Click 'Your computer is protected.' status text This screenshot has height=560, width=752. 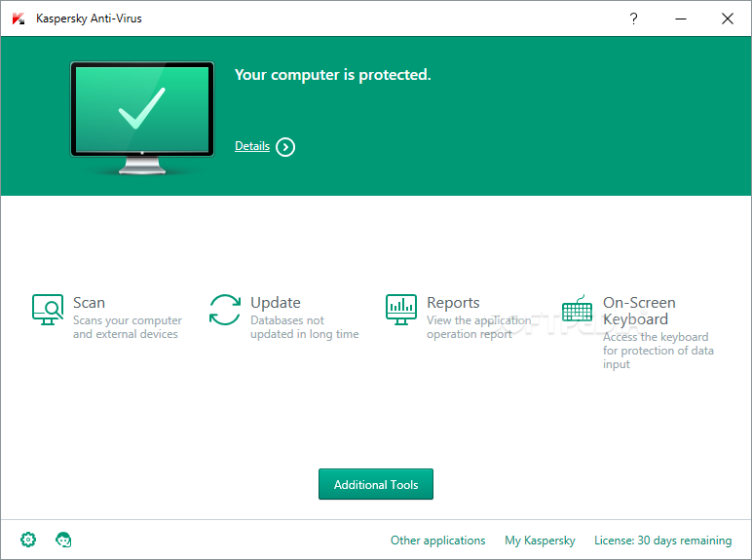[333, 75]
